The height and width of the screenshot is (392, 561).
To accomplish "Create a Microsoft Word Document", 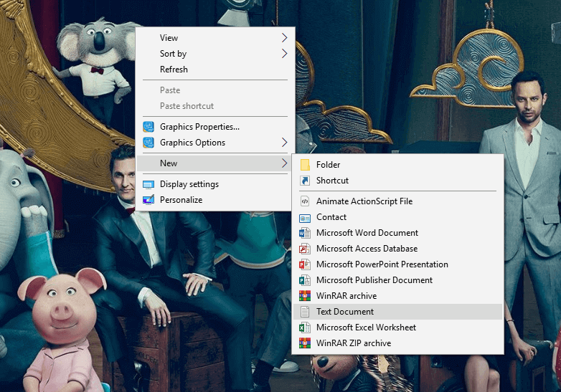I will coord(398,233).
